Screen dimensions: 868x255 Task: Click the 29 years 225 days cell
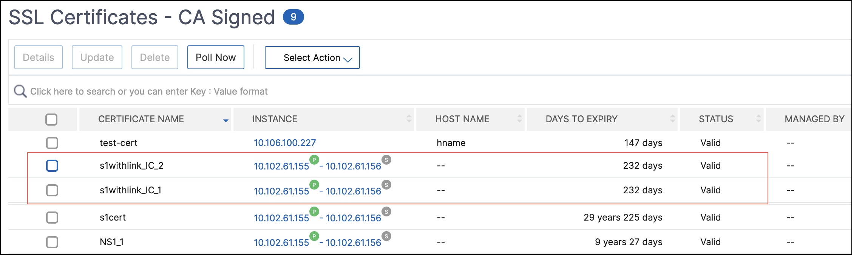click(623, 217)
